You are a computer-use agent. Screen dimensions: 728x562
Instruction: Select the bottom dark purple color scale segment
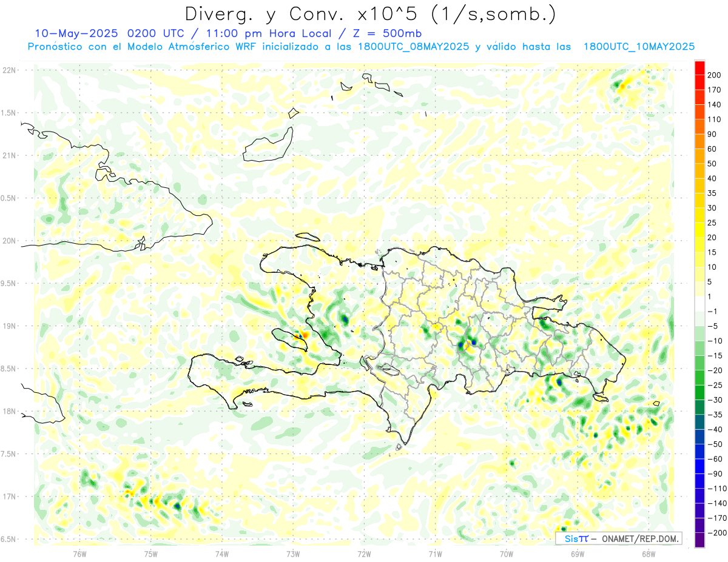coord(699,540)
